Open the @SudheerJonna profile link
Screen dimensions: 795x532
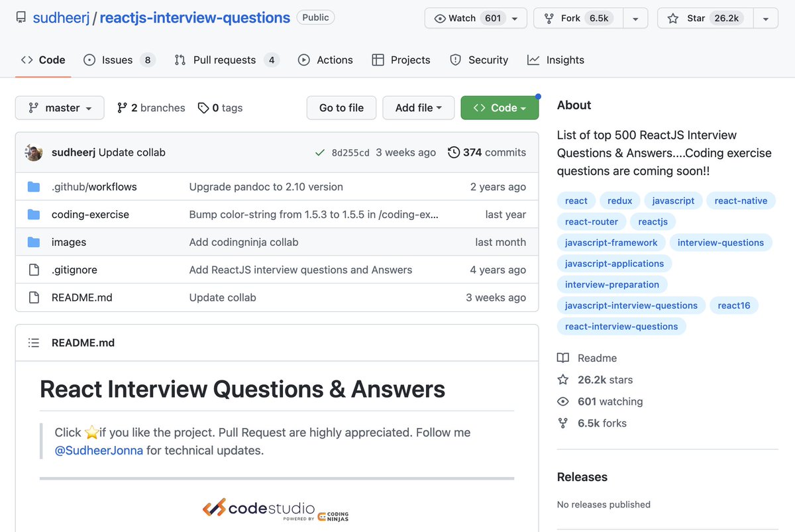click(99, 451)
